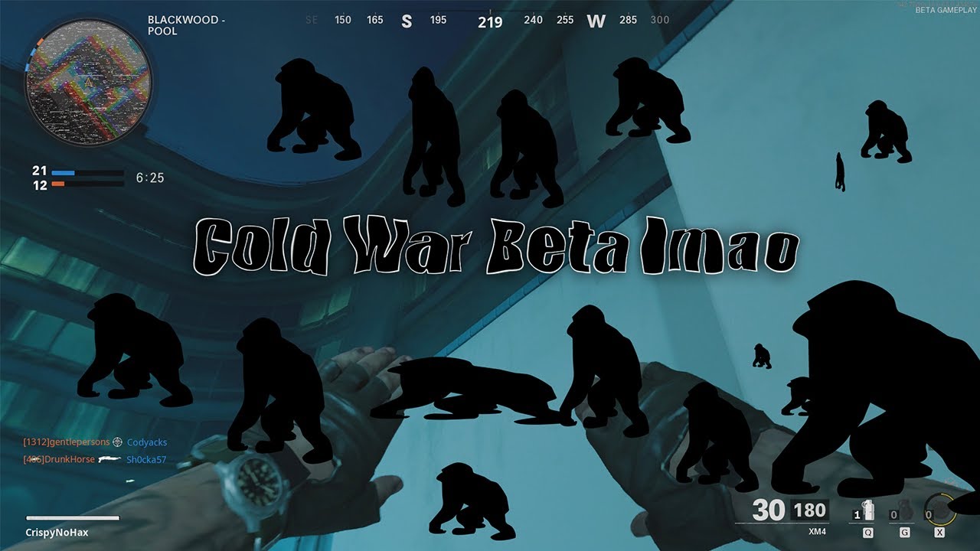Screen dimensions: 980x551
Task: Click compass value 240
Action: tap(533, 20)
